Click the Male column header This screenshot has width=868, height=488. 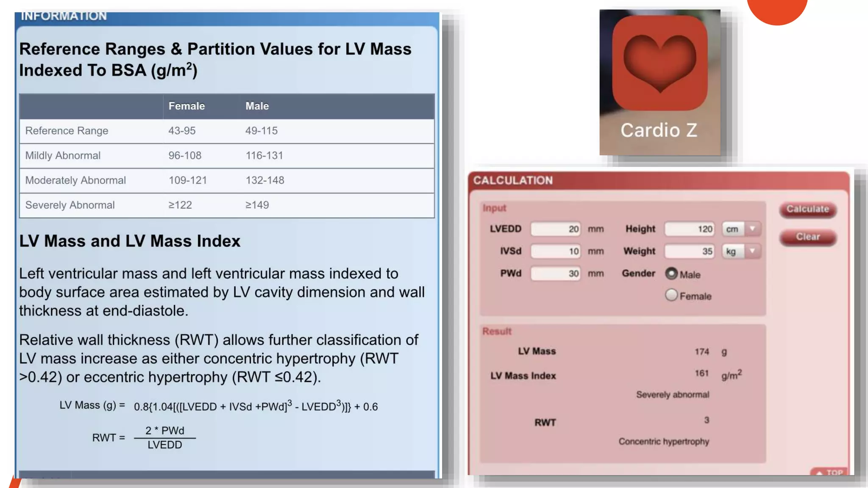tap(257, 106)
